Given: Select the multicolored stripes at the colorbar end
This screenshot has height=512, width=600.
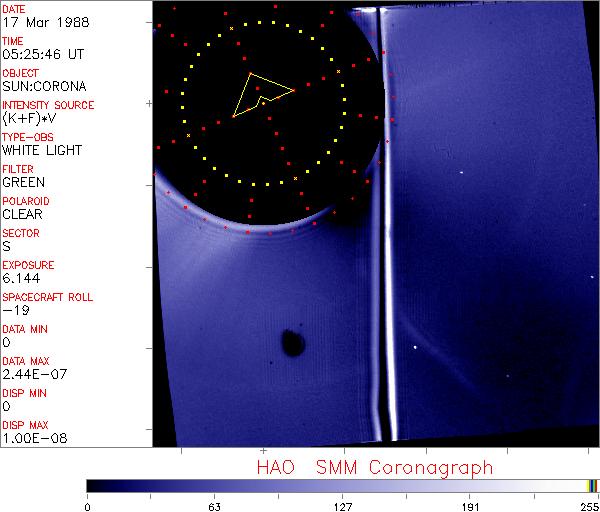Looking at the screenshot, I should [592, 485].
